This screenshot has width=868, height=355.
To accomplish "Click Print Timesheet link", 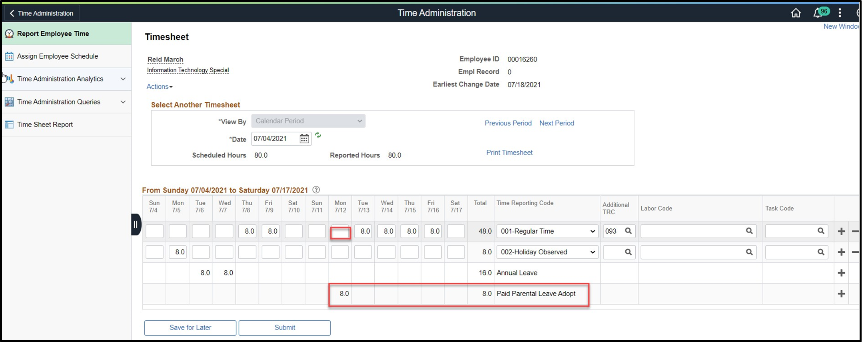I will [x=509, y=153].
